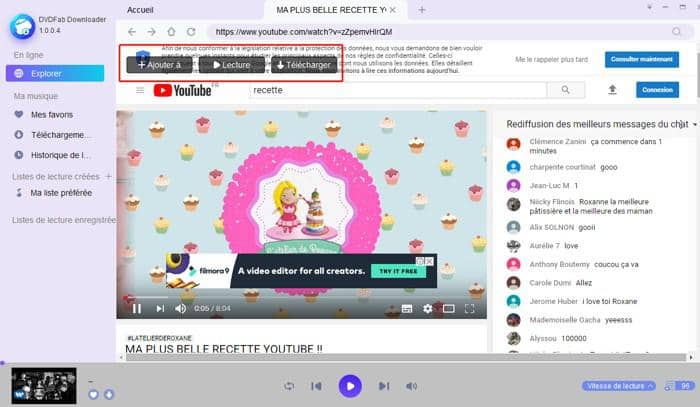Click Me le rappeler plus tard
The height and width of the screenshot is (407, 700).
[x=551, y=59]
